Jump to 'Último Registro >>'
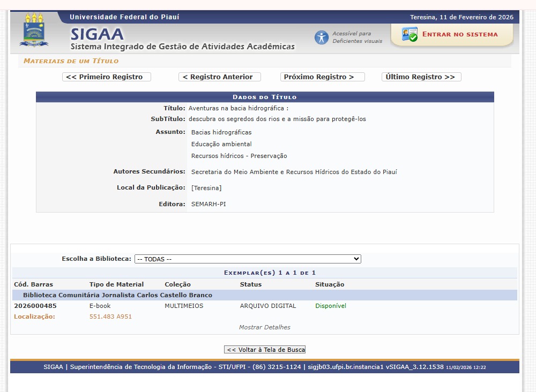 click(421, 77)
